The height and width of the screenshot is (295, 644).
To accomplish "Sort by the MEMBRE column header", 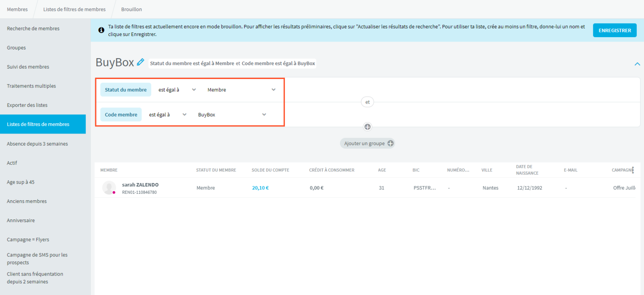I will tap(109, 170).
